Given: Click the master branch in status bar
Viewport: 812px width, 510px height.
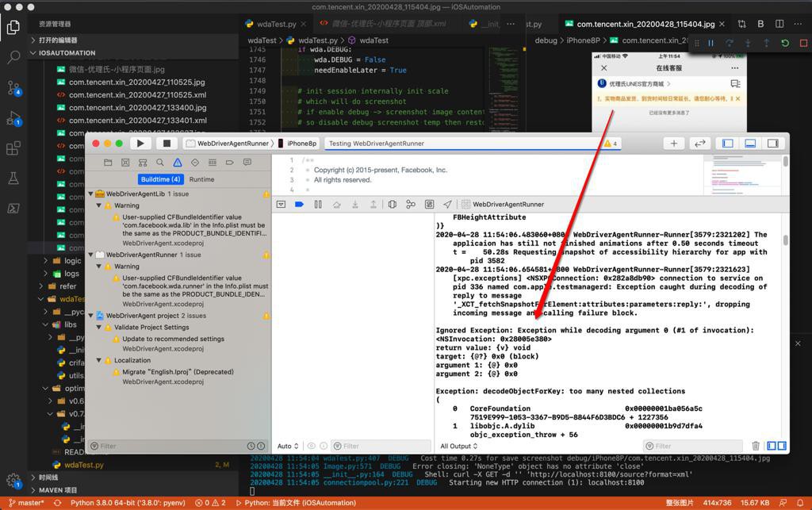Looking at the screenshot, I should [27, 503].
